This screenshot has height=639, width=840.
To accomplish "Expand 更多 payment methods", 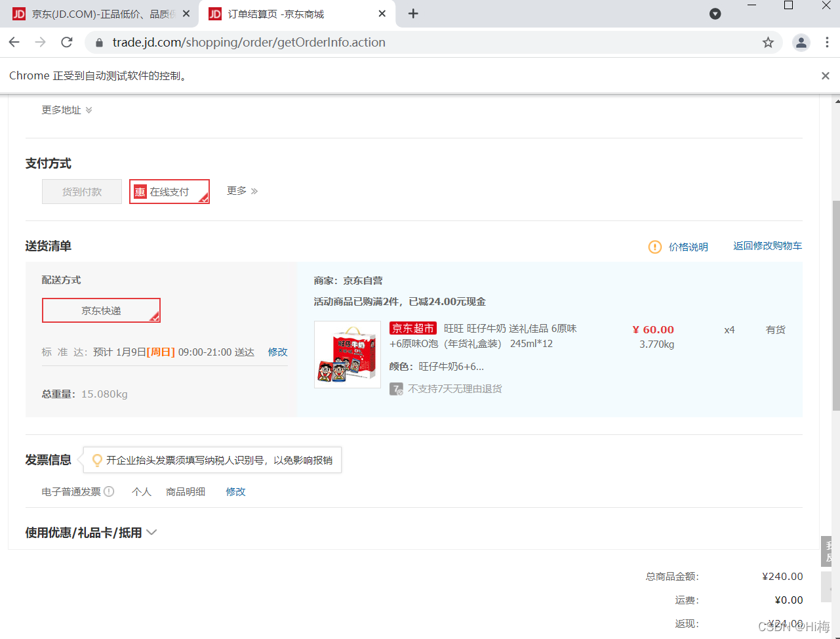I will coord(242,191).
